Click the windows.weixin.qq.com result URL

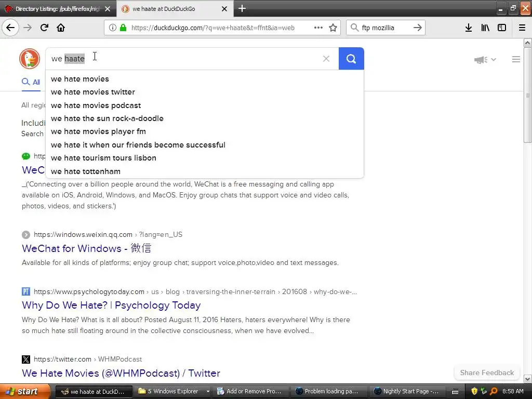pos(108,234)
